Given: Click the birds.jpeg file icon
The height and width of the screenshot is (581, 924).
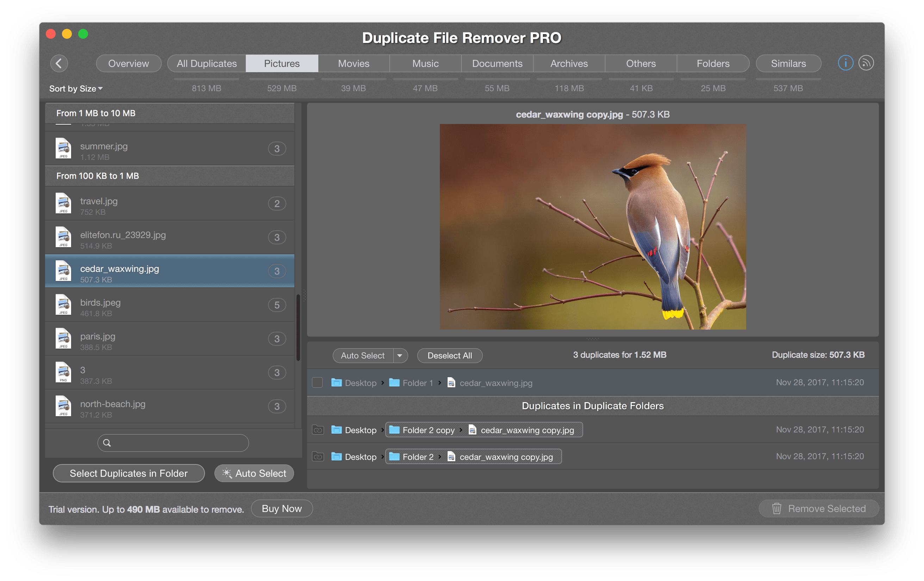Looking at the screenshot, I should point(63,304).
